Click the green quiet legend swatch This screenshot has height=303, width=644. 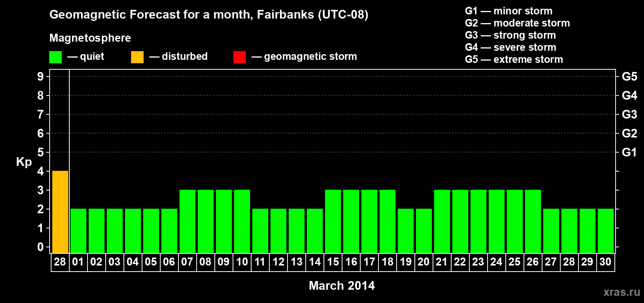[55, 57]
